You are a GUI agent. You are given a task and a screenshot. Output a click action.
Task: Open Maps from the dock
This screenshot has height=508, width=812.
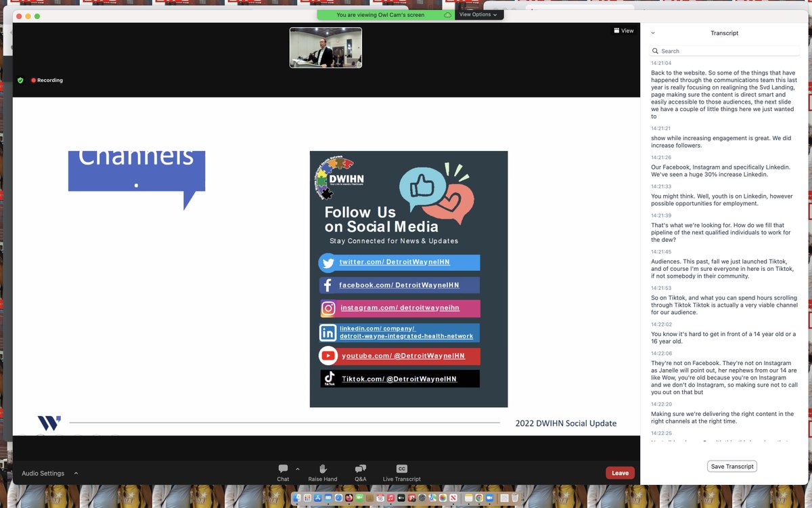pos(432,498)
